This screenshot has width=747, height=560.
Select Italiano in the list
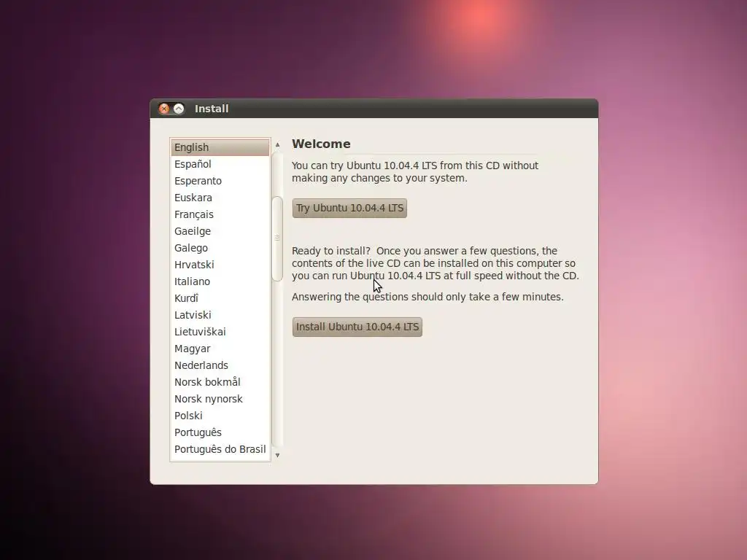220,281
